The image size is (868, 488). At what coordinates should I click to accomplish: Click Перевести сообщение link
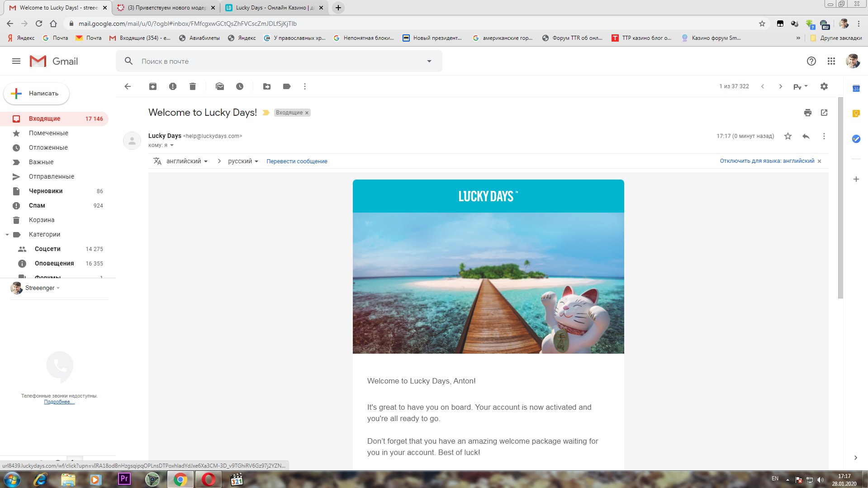point(297,161)
